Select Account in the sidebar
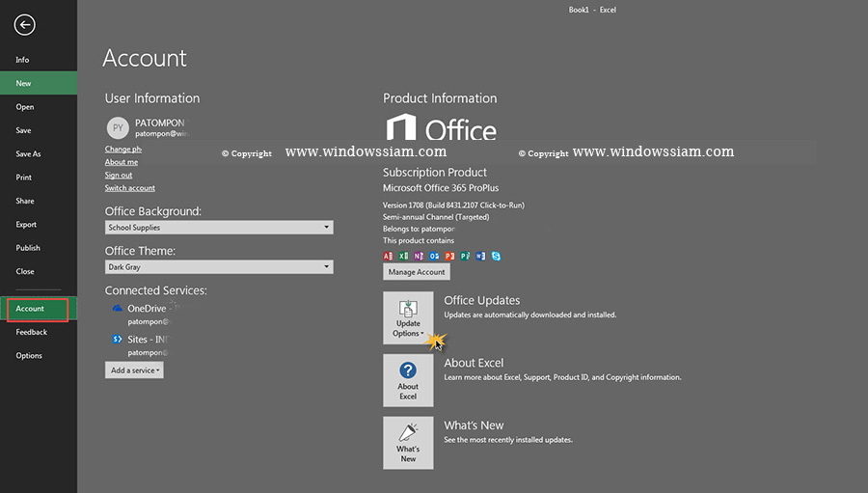This screenshot has height=493, width=868. (x=39, y=309)
